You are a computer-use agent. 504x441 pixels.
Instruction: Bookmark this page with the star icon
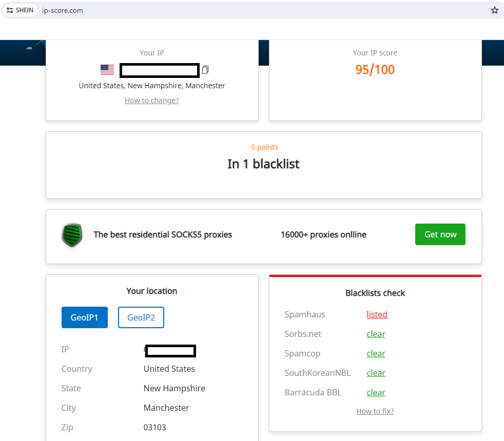494,10
